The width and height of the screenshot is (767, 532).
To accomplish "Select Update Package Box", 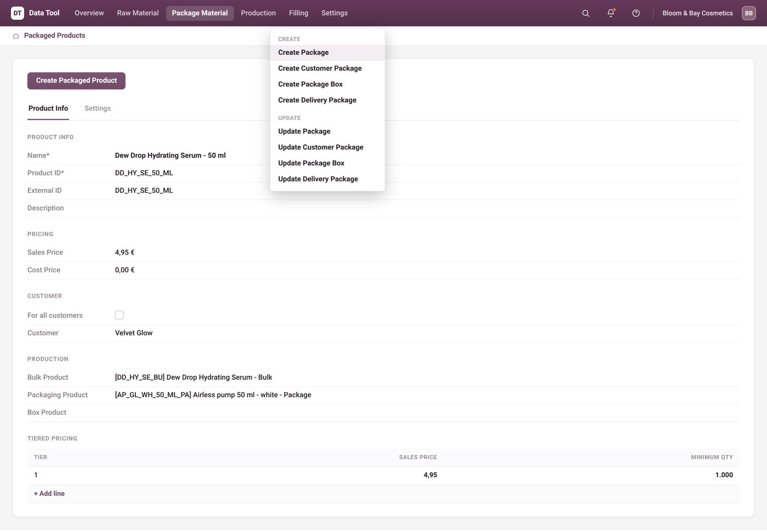I will [328, 163].
